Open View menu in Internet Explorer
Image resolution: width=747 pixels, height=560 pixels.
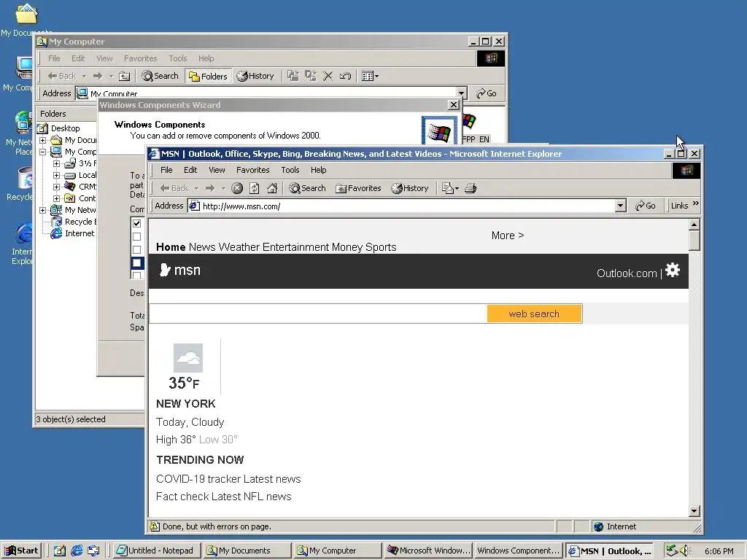coord(217,170)
